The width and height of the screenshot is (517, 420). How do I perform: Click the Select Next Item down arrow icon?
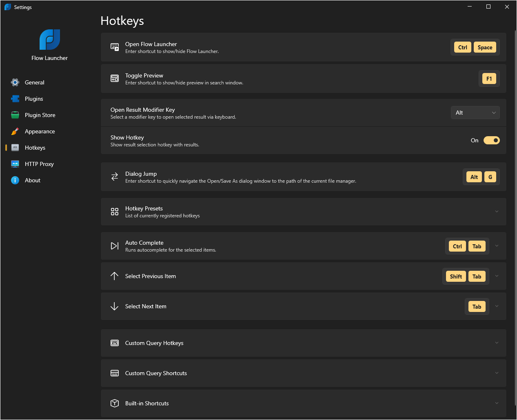point(115,306)
